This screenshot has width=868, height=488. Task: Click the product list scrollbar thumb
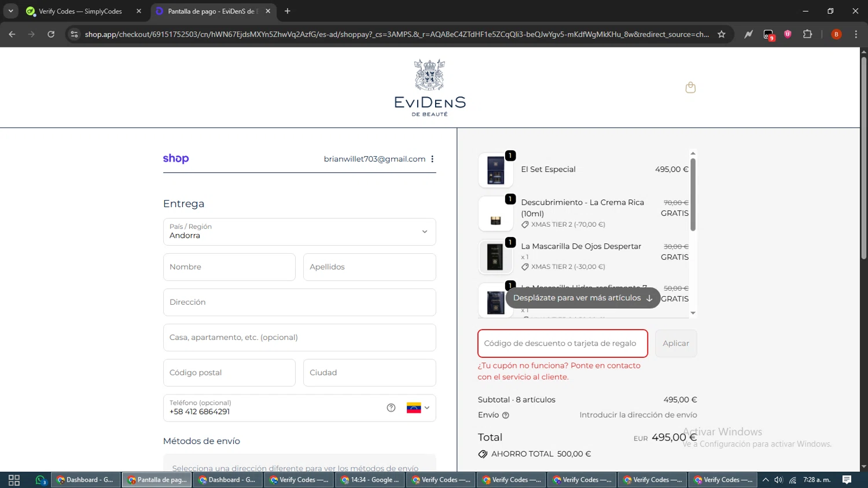693,195
